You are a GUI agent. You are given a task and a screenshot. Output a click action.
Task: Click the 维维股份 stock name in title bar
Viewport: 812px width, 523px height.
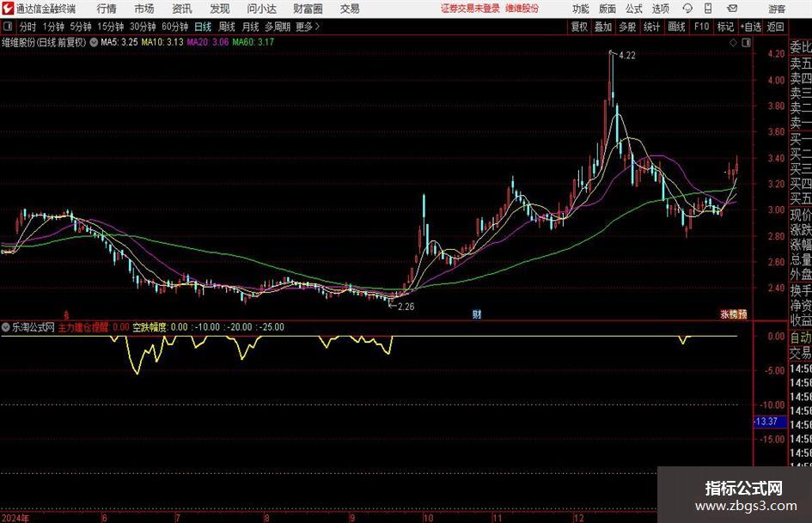(x=522, y=9)
